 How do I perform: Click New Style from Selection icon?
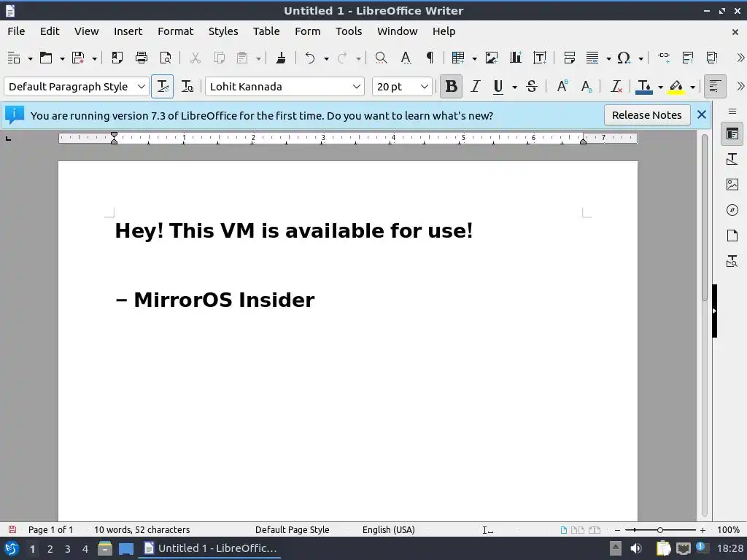coord(187,87)
